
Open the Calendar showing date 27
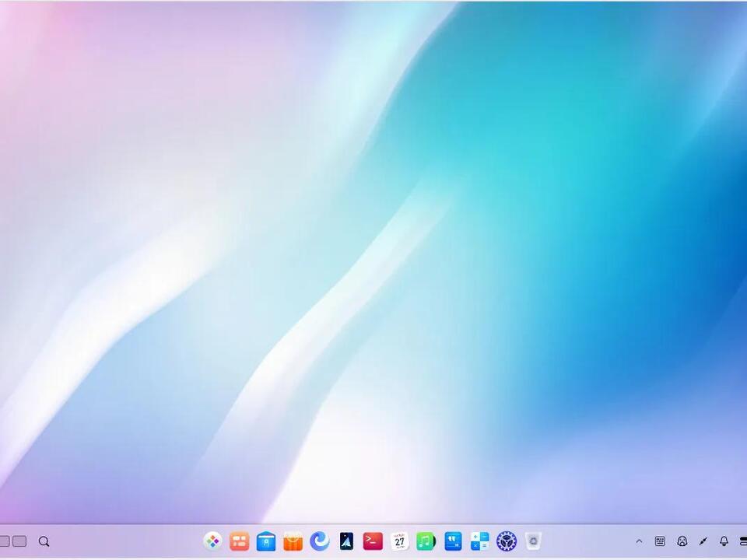pos(398,541)
